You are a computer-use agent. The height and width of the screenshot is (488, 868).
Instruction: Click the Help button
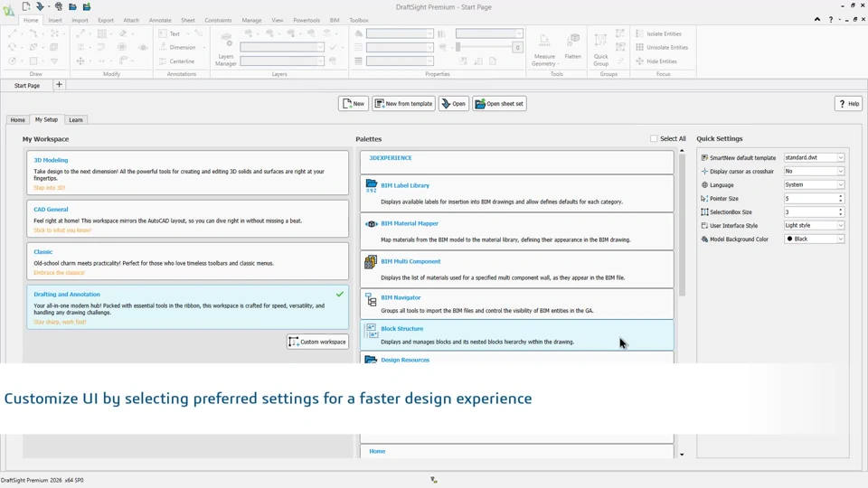pos(849,103)
